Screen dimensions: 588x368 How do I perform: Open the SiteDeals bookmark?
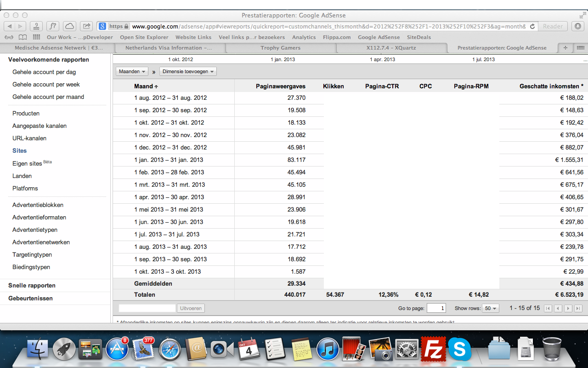(419, 37)
